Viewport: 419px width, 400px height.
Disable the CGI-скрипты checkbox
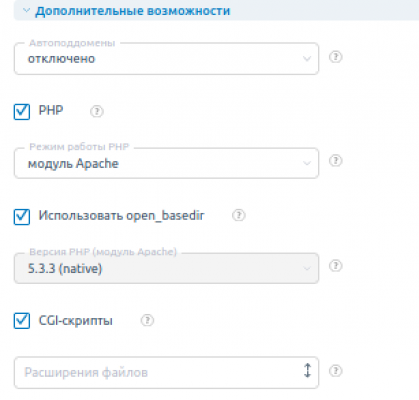click(x=22, y=321)
